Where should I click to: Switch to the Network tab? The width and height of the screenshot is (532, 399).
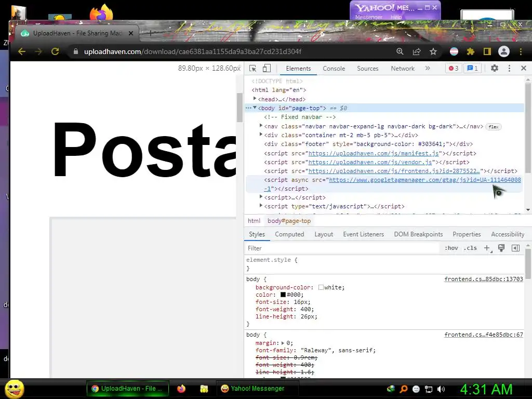click(x=403, y=69)
